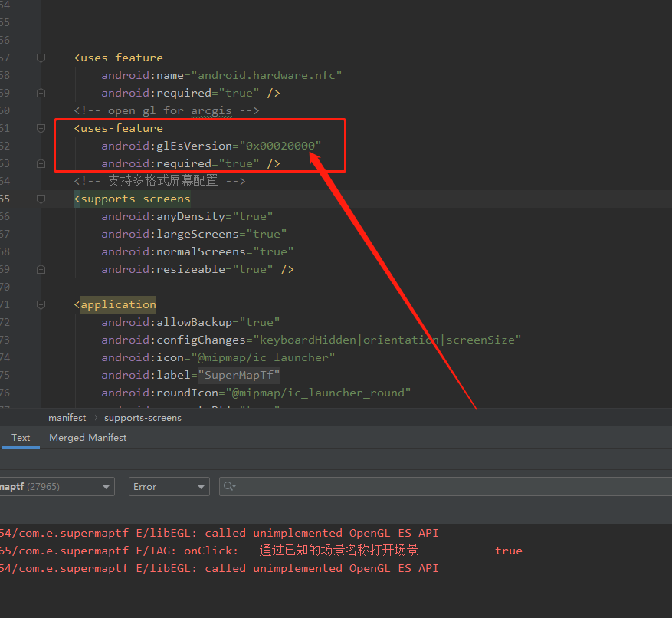Image resolution: width=672 pixels, height=618 pixels.
Task: Switch to the Text tab
Action: coord(21,438)
